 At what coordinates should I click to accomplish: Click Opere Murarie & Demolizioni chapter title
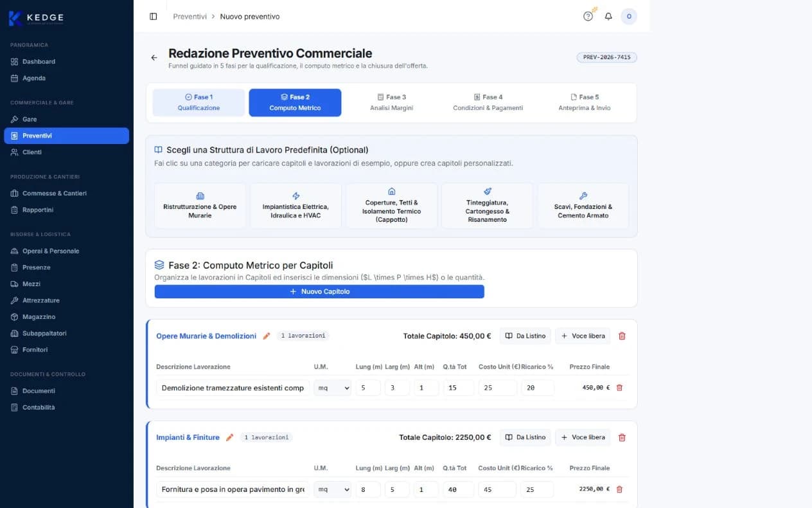coord(206,336)
